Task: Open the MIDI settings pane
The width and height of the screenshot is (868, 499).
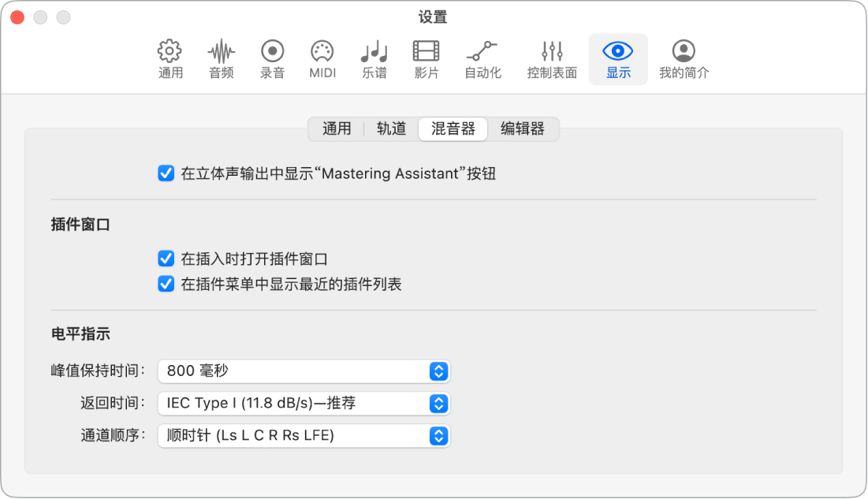Action: click(322, 59)
